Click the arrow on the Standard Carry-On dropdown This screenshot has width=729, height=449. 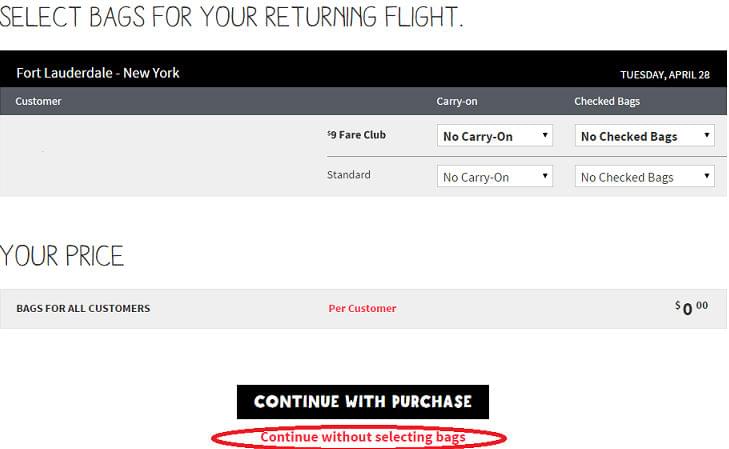[x=545, y=176]
